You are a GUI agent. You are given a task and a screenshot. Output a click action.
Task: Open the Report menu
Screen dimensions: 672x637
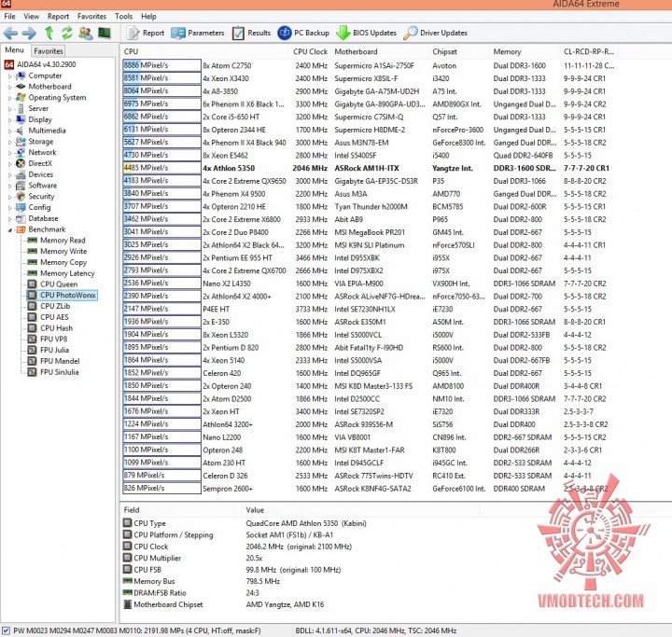pyautogui.click(x=58, y=16)
